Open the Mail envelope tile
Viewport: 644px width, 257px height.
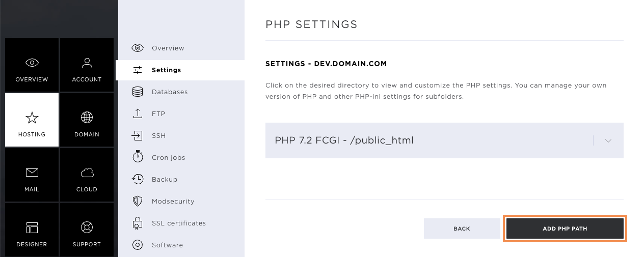pos(32,175)
